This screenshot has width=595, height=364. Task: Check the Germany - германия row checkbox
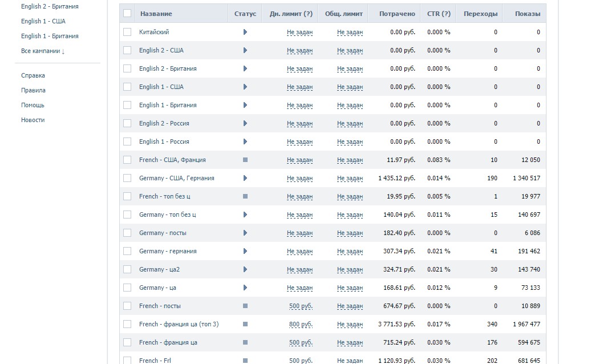pyautogui.click(x=127, y=251)
